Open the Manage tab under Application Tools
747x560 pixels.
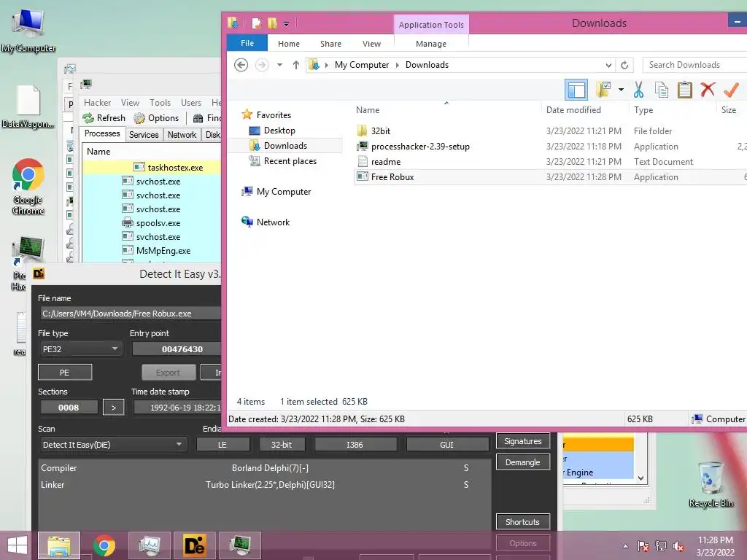[431, 44]
